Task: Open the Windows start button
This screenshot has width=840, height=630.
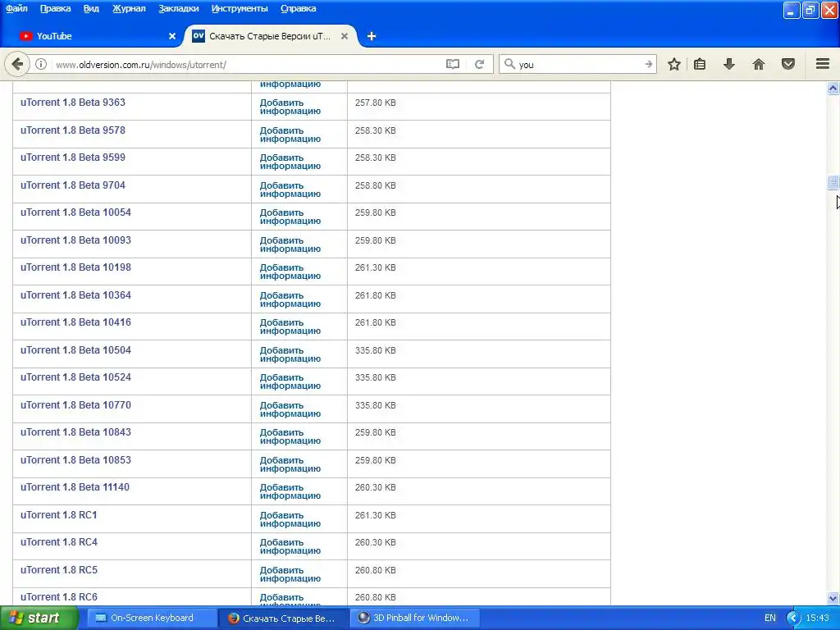Action: [39, 619]
